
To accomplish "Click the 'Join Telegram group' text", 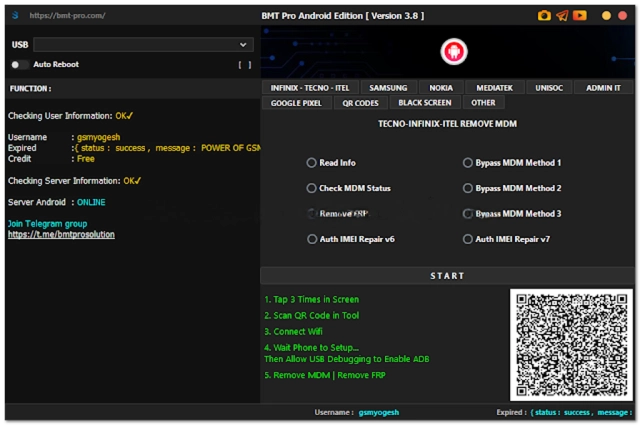I will tap(47, 224).
